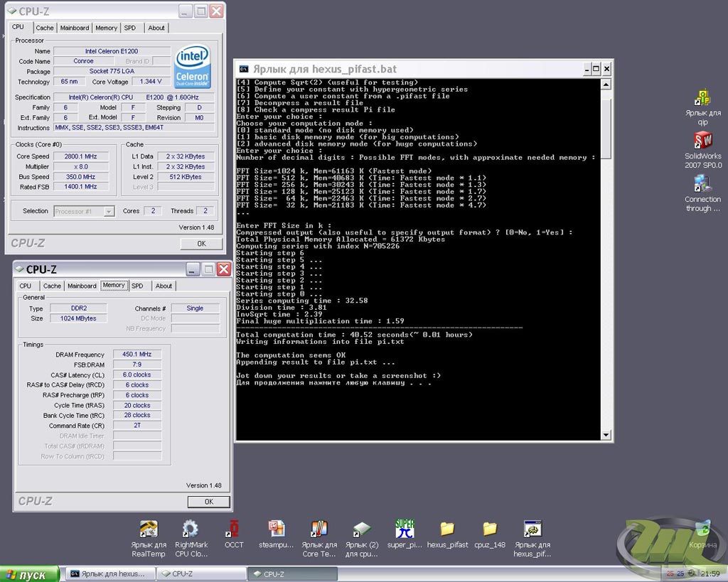Click the Command Rate 2T value

point(137,425)
